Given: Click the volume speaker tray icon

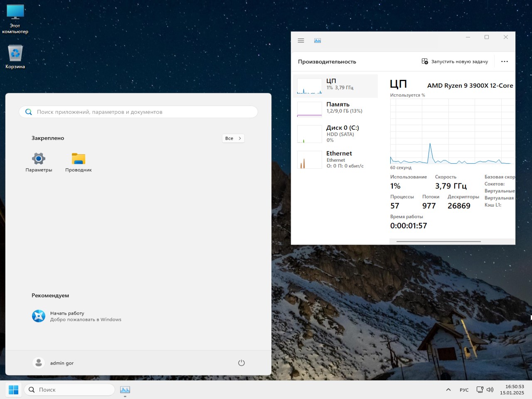Looking at the screenshot, I should point(490,390).
